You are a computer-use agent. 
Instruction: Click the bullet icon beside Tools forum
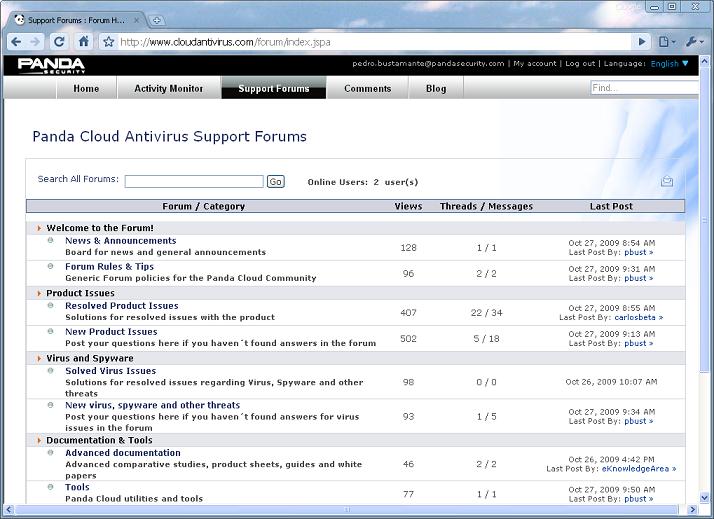51,487
